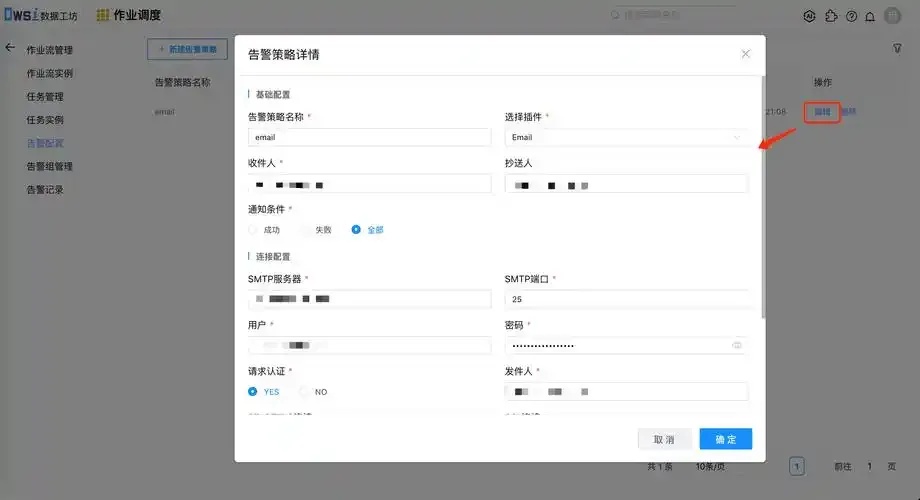This screenshot has width=920, height=500.
Task: Open the 选择插件 Email dropdown
Action: tap(626, 137)
